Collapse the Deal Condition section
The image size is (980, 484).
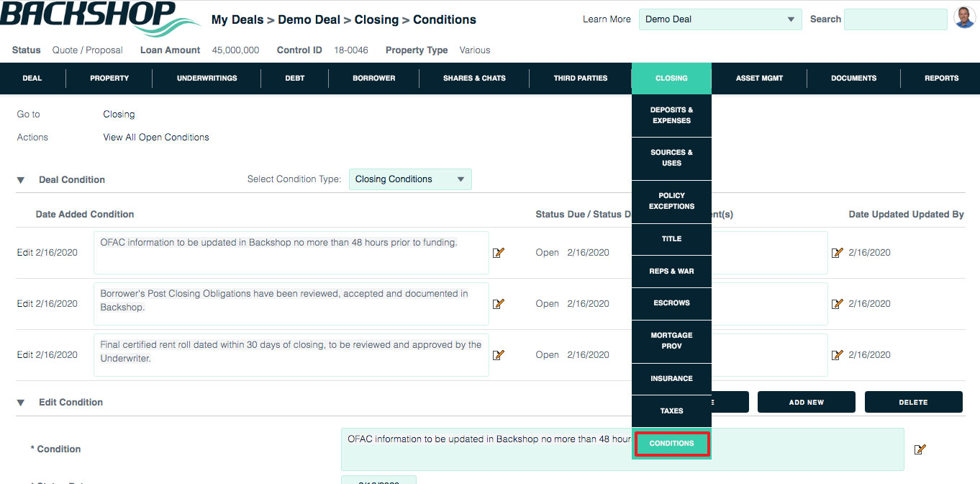[21, 180]
